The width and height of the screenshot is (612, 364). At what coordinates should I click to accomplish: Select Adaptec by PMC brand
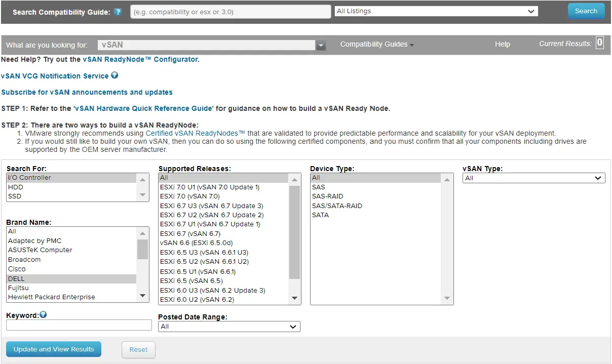coord(71,240)
